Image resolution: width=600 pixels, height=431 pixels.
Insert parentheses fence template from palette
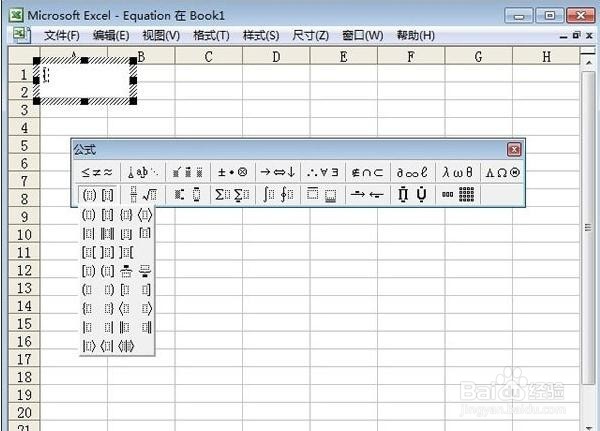88,215
